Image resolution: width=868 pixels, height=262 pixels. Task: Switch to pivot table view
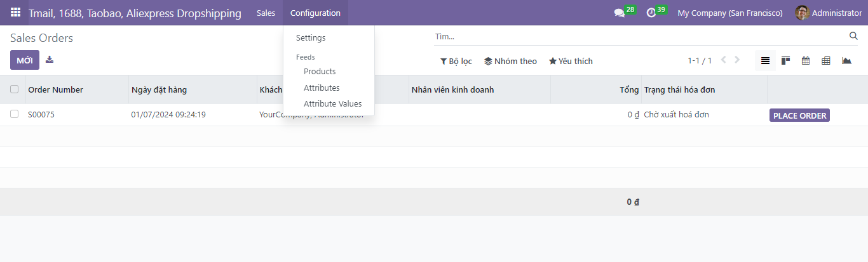pyautogui.click(x=826, y=61)
